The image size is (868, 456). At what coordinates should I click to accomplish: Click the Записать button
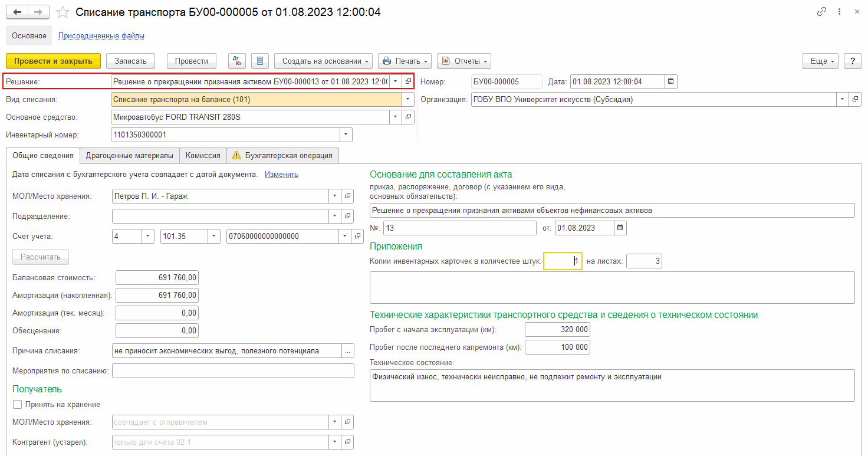pos(130,61)
